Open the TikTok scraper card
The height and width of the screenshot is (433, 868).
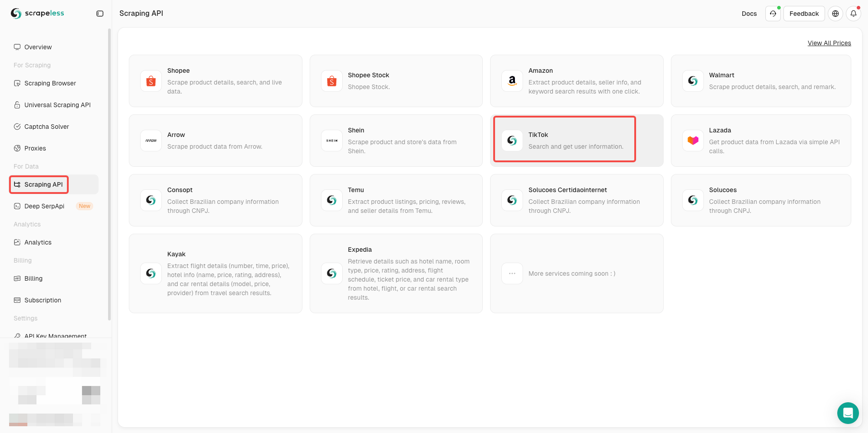tap(577, 141)
